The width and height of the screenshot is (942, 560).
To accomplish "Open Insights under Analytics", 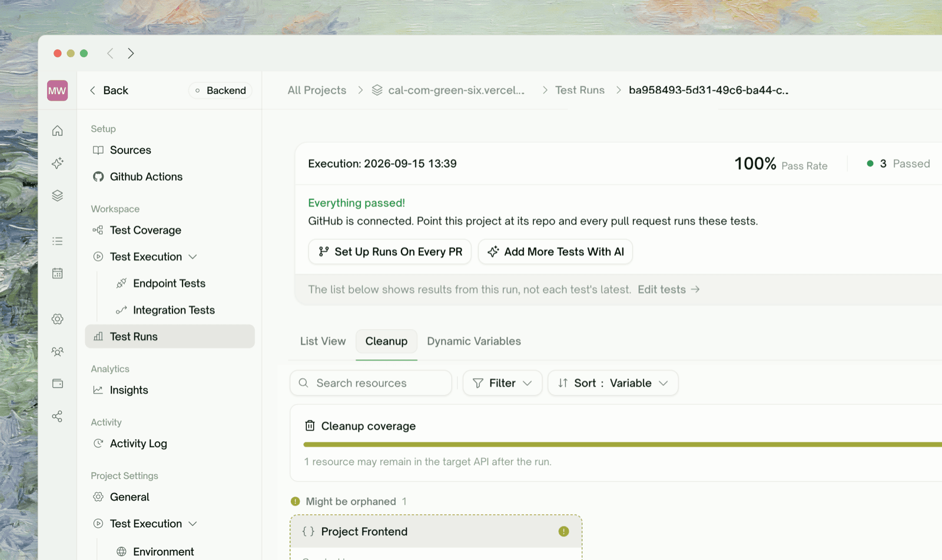I will click(170, 390).
